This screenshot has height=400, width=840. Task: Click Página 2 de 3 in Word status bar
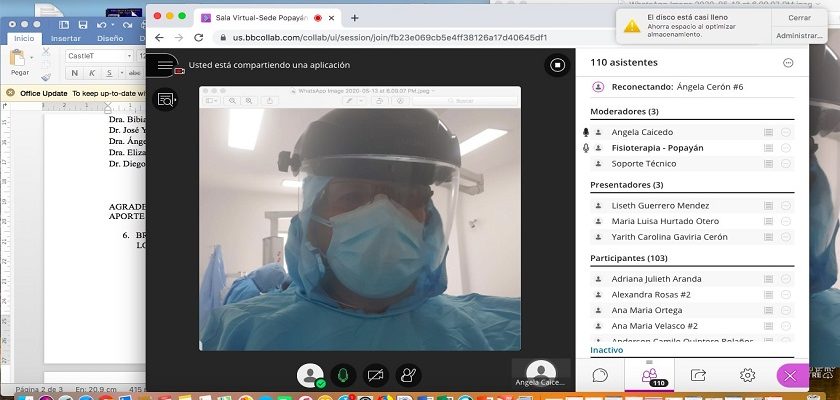[x=39, y=389]
